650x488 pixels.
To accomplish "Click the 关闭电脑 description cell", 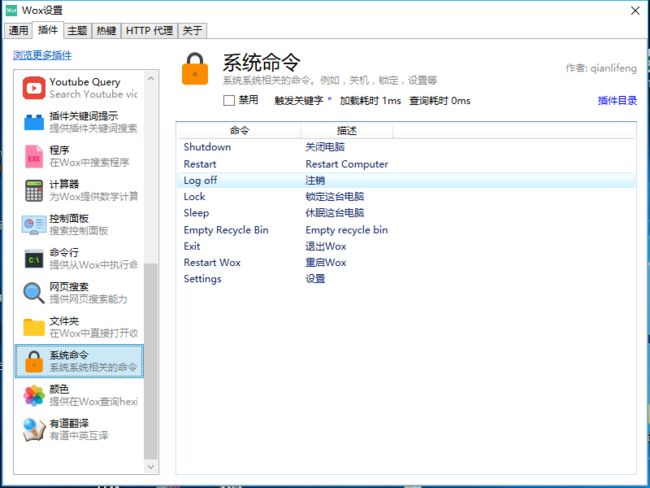I will click(325, 147).
